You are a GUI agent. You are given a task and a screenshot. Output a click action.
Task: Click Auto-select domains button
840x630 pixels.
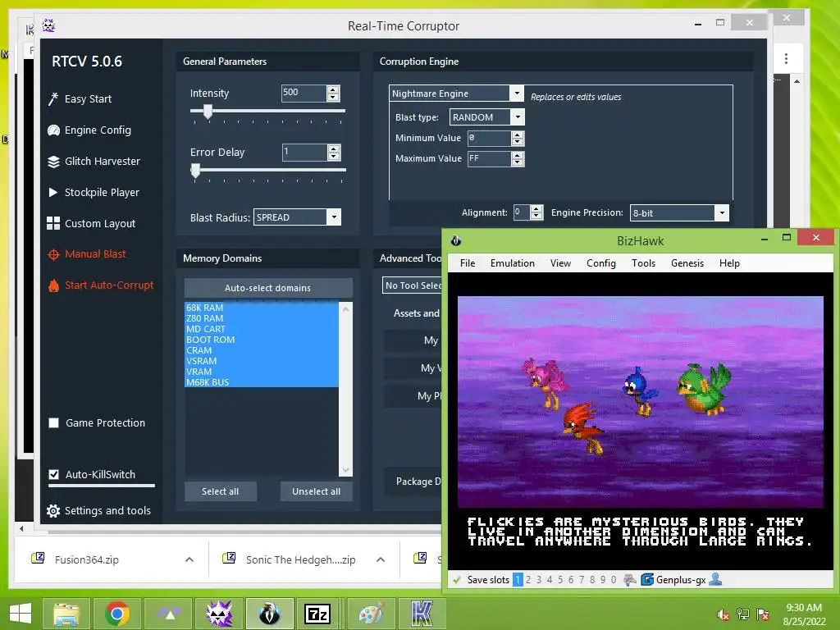point(268,288)
